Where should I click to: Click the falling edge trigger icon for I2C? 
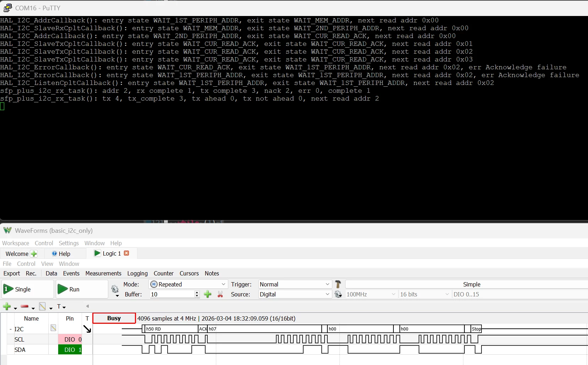(x=87, y=329)
